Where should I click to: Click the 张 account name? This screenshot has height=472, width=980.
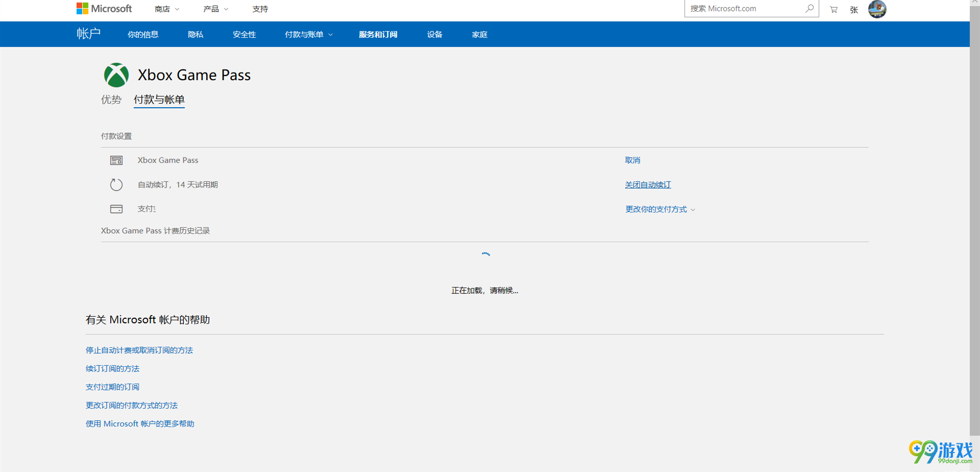point(854,10)
